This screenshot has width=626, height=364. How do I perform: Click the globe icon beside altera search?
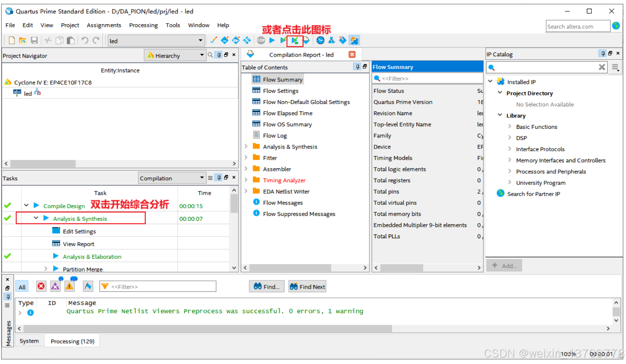[x=616, y=26]
